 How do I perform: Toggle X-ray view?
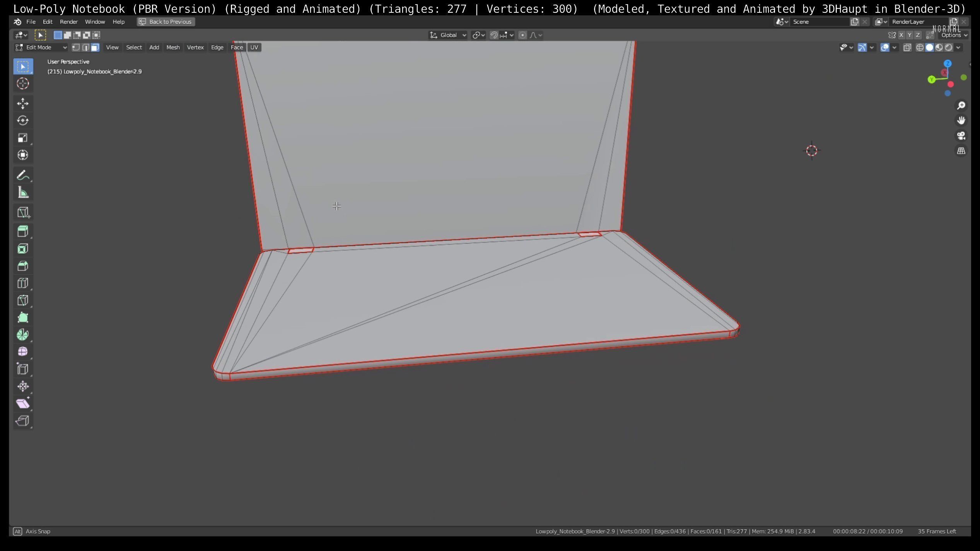[x=907, y=47]
